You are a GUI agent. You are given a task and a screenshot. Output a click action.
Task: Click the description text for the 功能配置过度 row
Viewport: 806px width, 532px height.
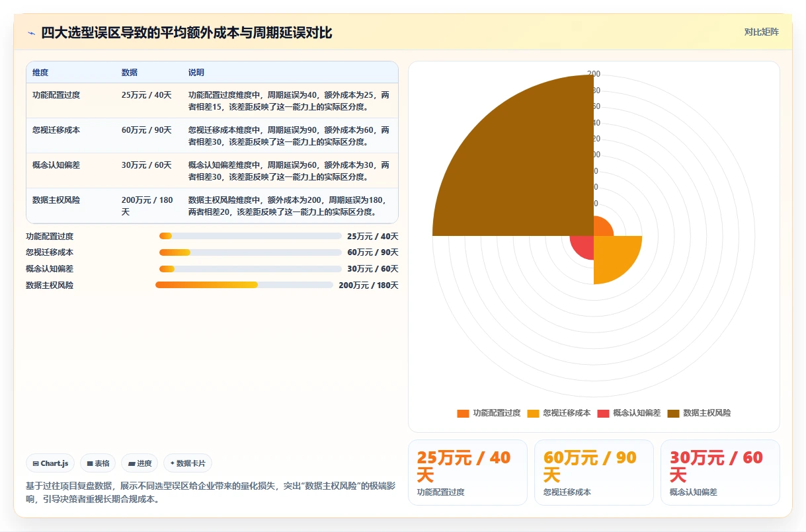289,100
